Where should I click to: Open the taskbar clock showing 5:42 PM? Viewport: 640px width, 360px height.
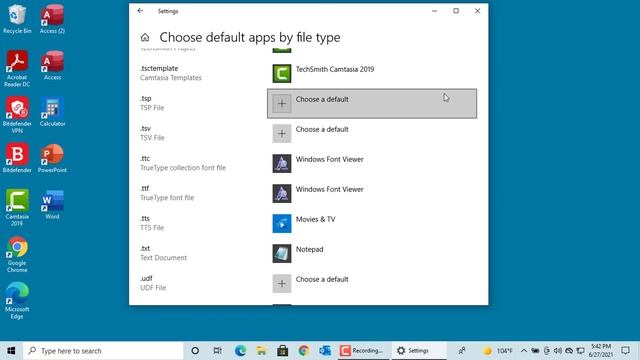point(601,351)
